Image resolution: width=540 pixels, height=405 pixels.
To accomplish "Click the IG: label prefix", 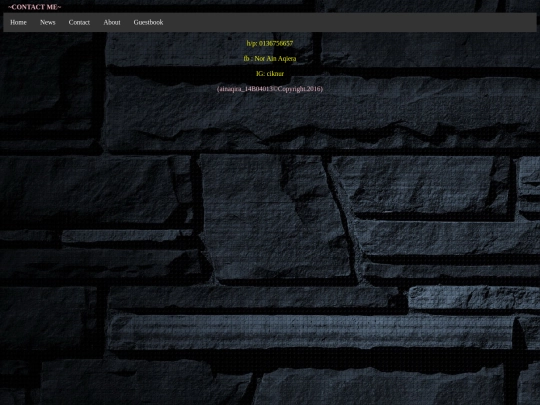I will [x=260, y=74].
